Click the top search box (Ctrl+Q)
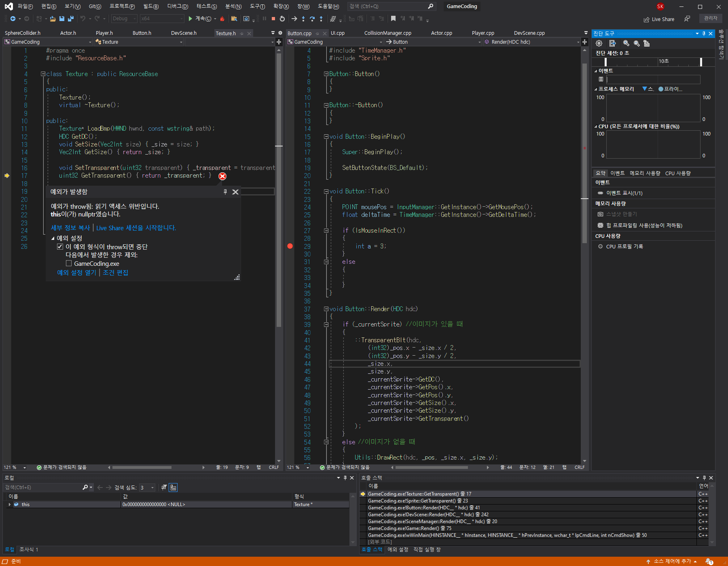Image resolution: width=728 pixels, height=566 pixels. [391, 6]
